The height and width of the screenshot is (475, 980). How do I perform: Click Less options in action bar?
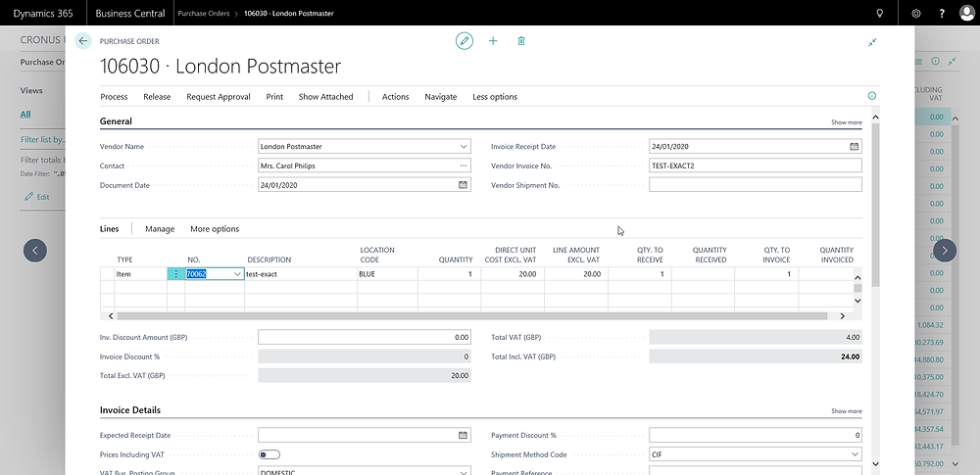coord(495,97)
